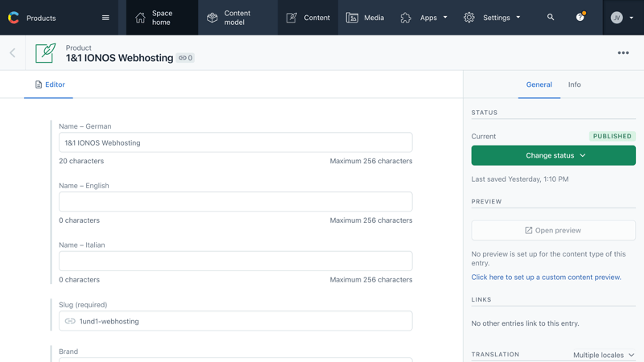Image resolution: width=644 pixels, height=362 pixels.
Task: Open the three-dot entry actions menu
Action: (x=623, y=53)
